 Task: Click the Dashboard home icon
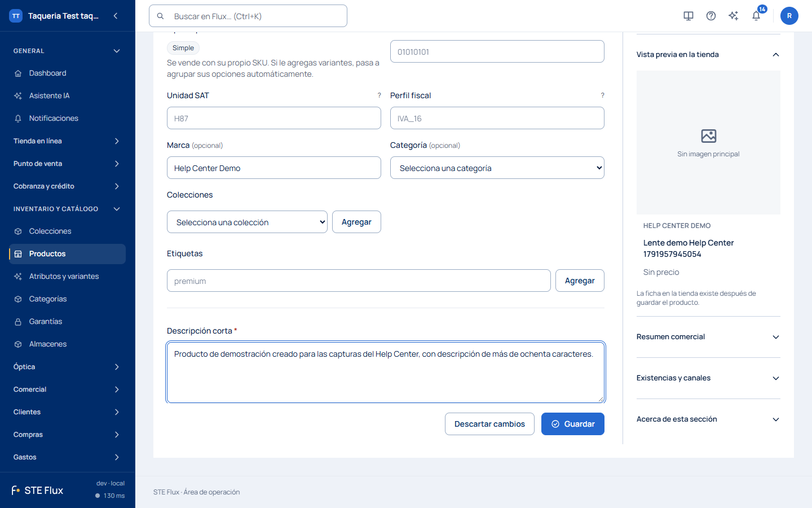pyautogui.click(x=18, y=73)
